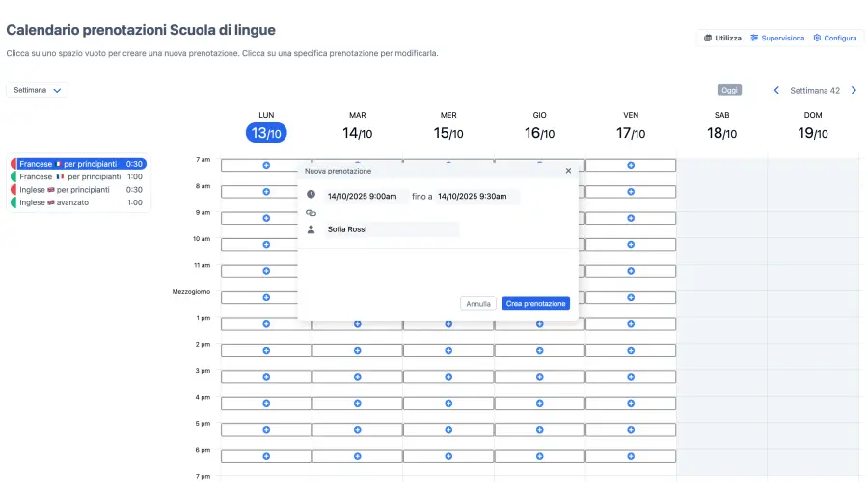This screenshot has height=482, width=868.
Task: Click the person icon beside Sofia Rossi
Action: pos(311,229)
